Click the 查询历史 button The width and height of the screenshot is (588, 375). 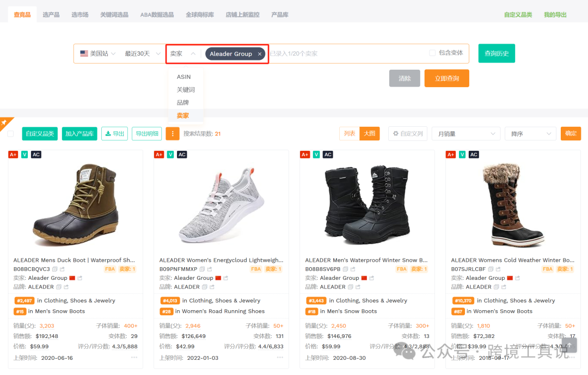click(x=497, y=53)
